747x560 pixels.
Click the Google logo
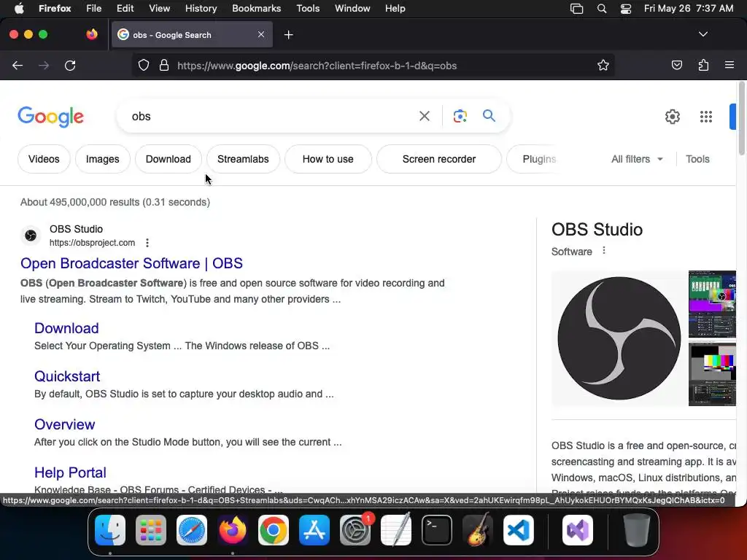coord(50,117)
